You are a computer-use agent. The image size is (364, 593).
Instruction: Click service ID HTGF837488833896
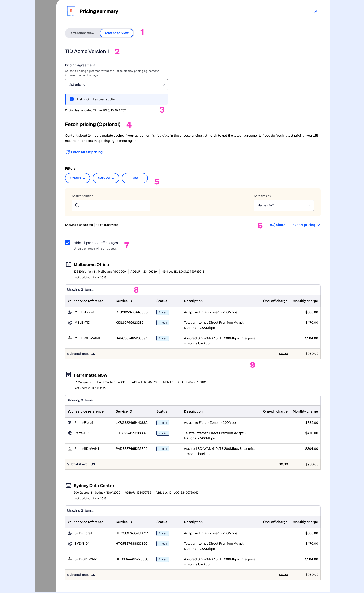tap(132, 543)
